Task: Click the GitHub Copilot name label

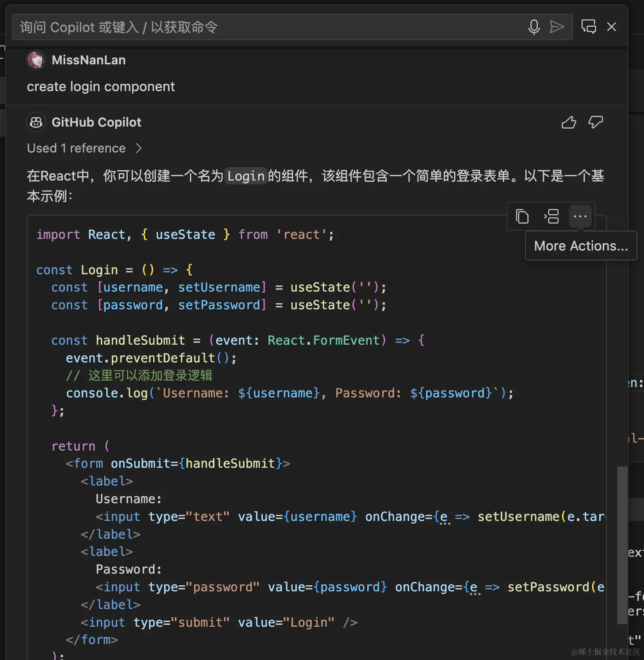Action: tap(96, 122)
